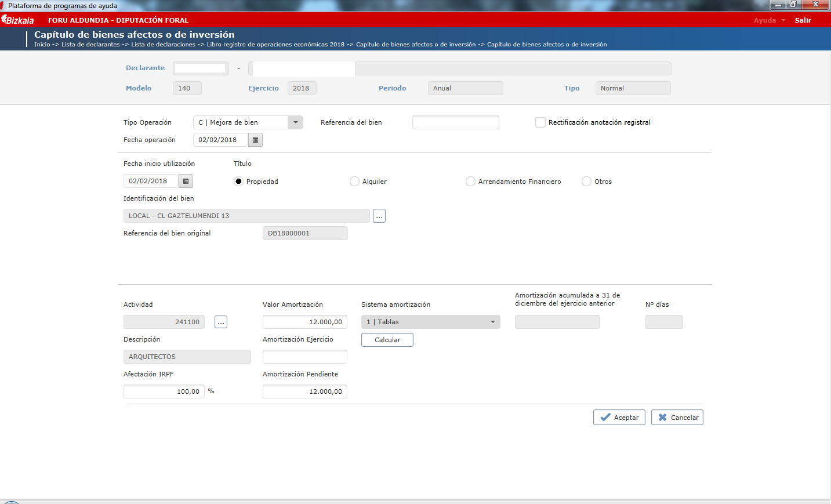
Task: Click the Amortización Pendiente field
Action: 305,391
